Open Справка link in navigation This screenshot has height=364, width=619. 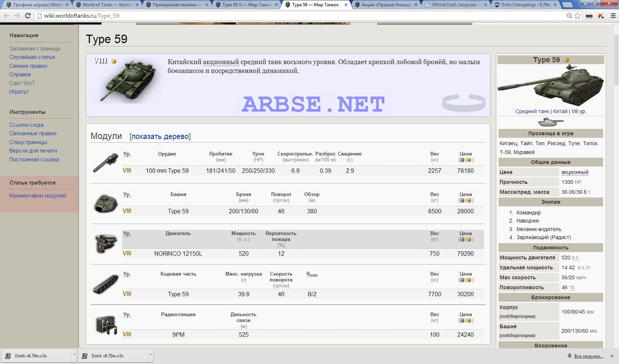[20, 74]
